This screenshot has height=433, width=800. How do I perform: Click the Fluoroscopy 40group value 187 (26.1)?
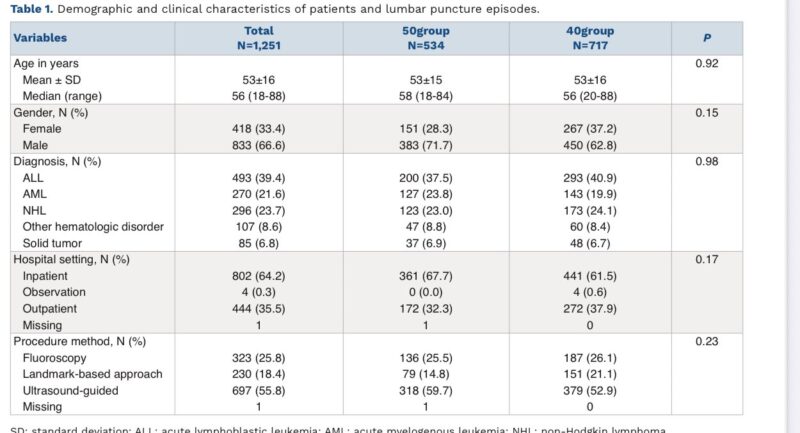click(590, 358)
